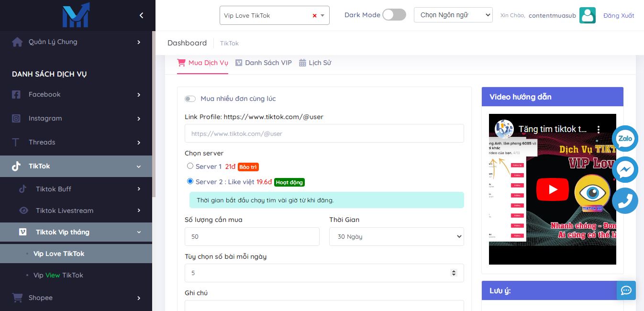The image size is (644, 311).
Task: Focus the Link Profile input field
Action: (324, 133)
